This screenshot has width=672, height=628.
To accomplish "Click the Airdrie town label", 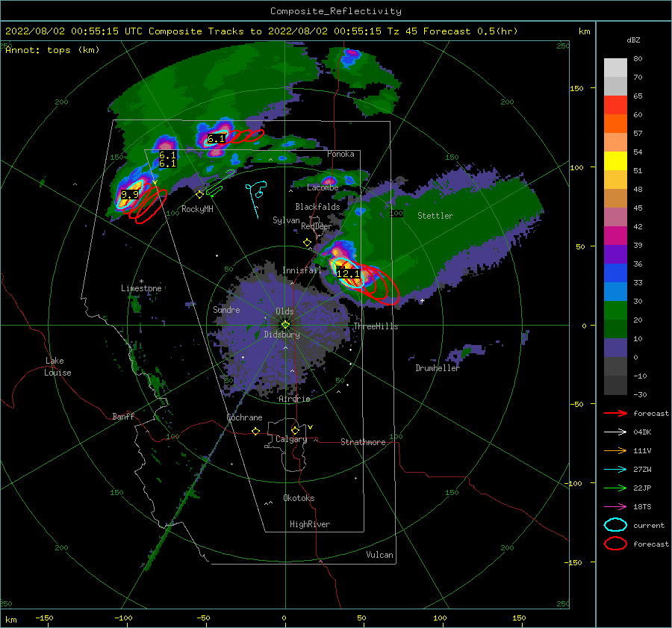I will point(294,399).
